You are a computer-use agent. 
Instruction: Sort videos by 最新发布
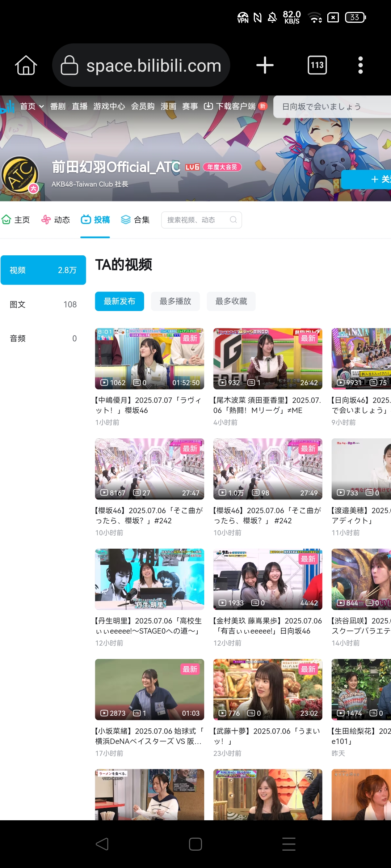pos(119,301)
